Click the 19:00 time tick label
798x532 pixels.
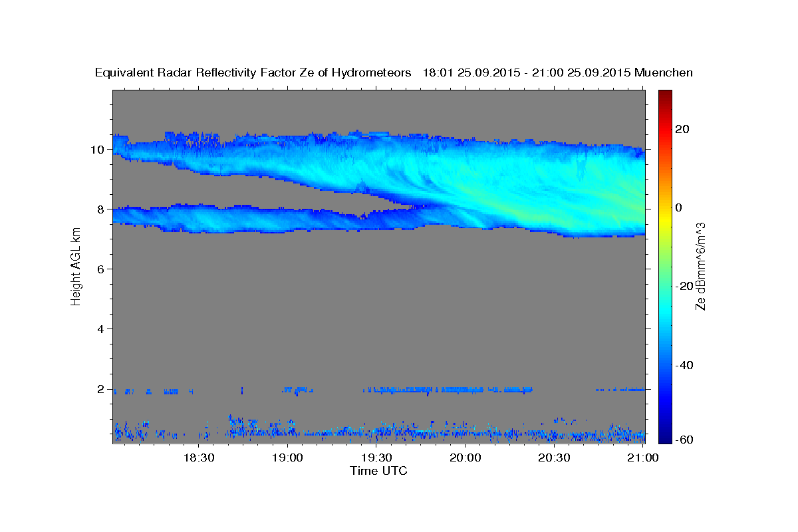point(287,458)
